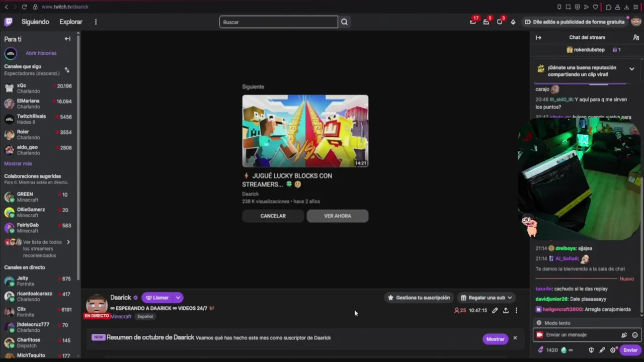Expand the Llamar button dropdown arrow
644x362 pixels.
178,298
